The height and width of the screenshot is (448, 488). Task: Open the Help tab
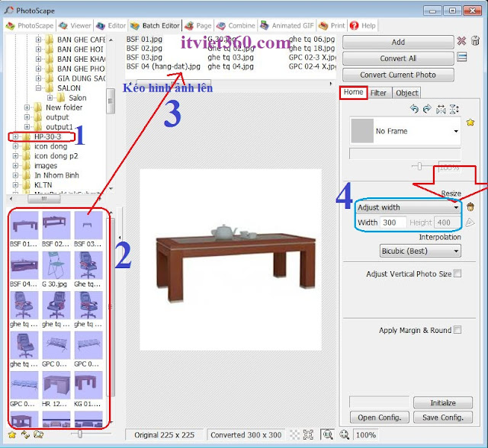[x=363, y=26]
